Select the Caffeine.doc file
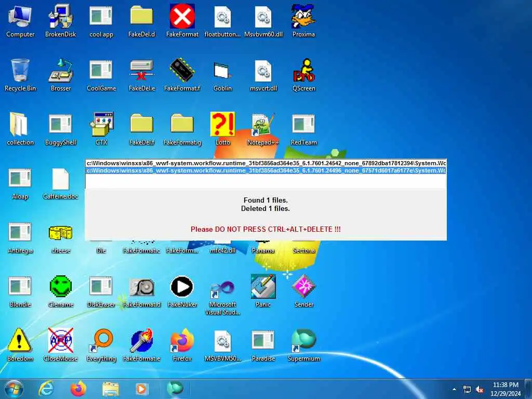Screen dimensions: 532x399 (x=60, y=183)
